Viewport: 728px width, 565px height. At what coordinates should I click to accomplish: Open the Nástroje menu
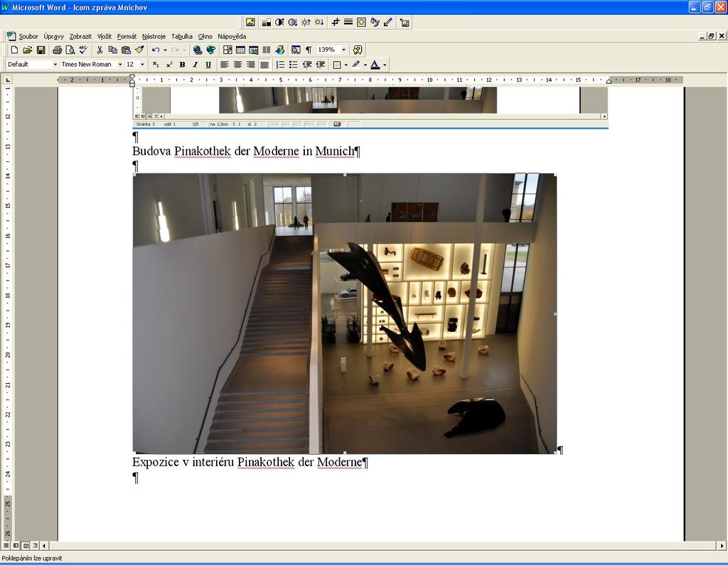click(154, 36)
